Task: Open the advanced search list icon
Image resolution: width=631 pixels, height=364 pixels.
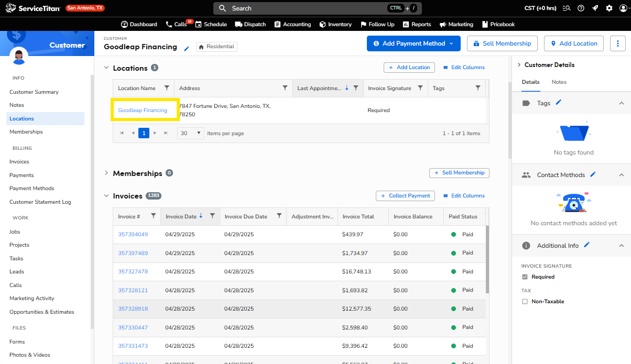Action: pos(567,8)
